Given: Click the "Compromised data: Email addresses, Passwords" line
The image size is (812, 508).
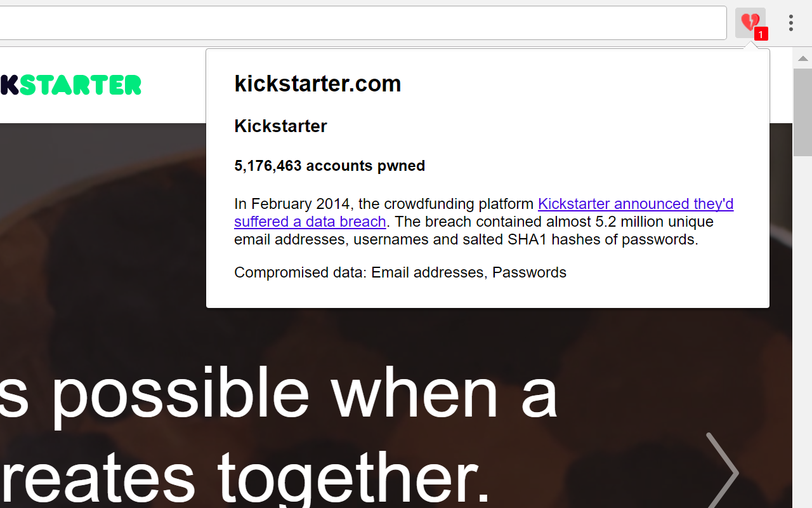Looking at the screenshot, I should 400,272.
